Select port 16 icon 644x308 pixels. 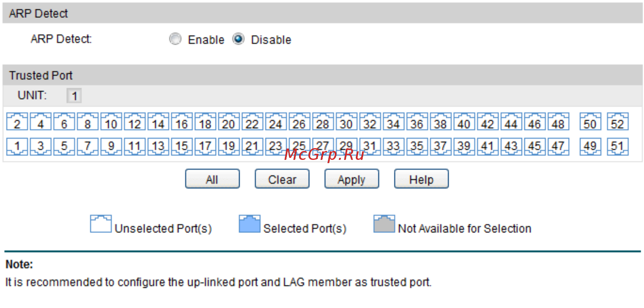click(x=182, y=122)
